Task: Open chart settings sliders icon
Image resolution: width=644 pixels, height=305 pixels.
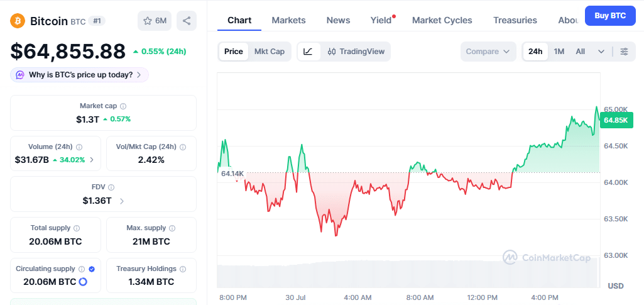Action: 624,52
